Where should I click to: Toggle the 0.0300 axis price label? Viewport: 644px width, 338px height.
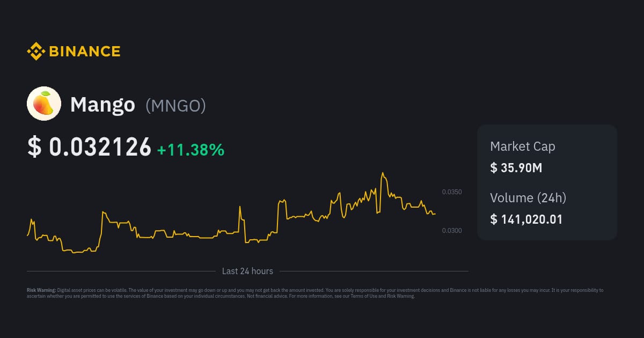point(451,231)
